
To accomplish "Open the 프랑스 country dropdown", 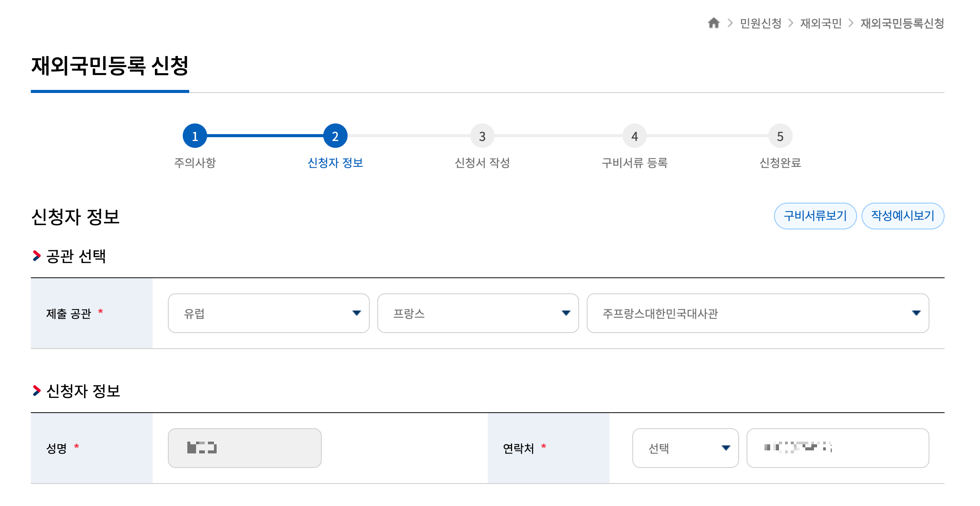I will pyautogui.click(x=478, y=313).
